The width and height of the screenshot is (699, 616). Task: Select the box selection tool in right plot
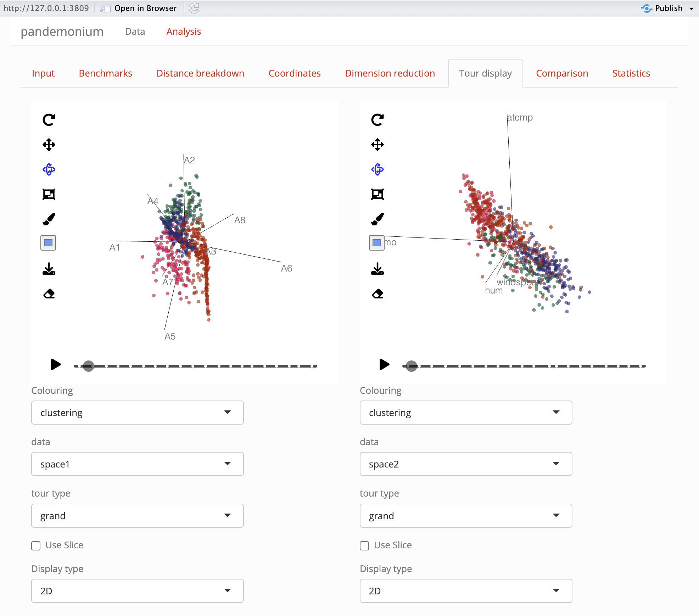(x=378, y=194)
